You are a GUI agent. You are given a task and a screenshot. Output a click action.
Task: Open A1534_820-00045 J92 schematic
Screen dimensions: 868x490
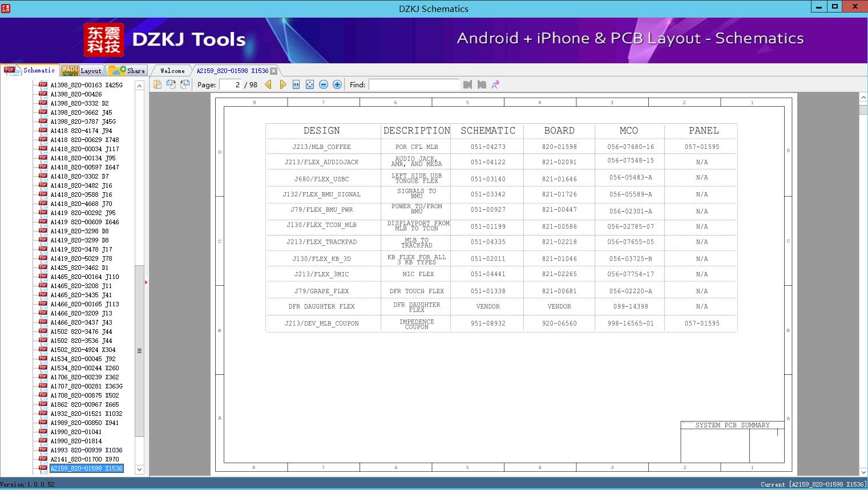pos(83,359)
